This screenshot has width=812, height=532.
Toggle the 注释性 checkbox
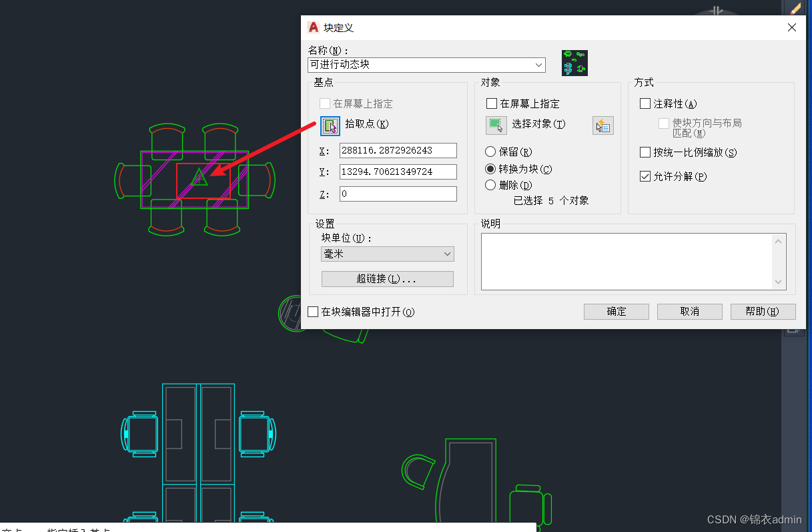pos(645,103)
